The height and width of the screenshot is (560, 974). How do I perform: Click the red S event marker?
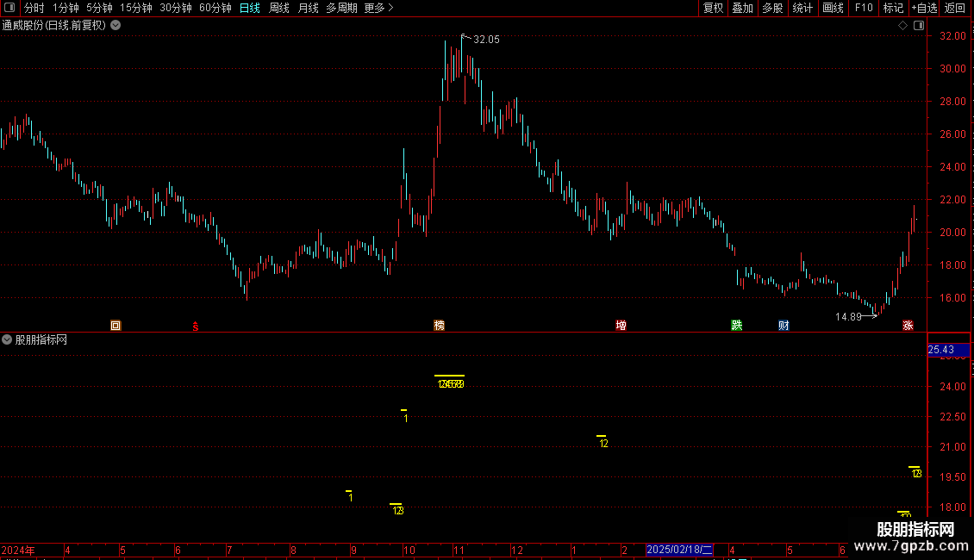195,326
